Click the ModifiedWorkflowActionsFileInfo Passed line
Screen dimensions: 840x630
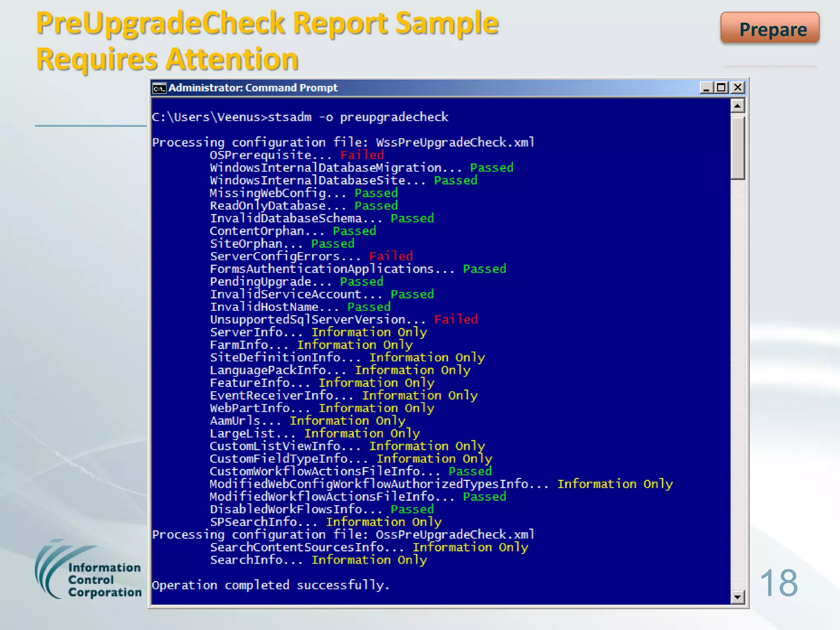[358, 497]
